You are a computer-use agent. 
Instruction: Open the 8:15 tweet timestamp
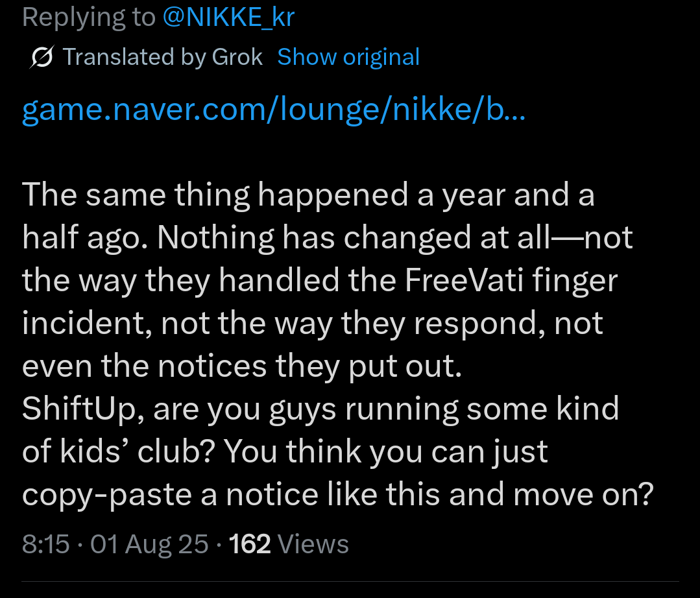click(x=46, y=544)
